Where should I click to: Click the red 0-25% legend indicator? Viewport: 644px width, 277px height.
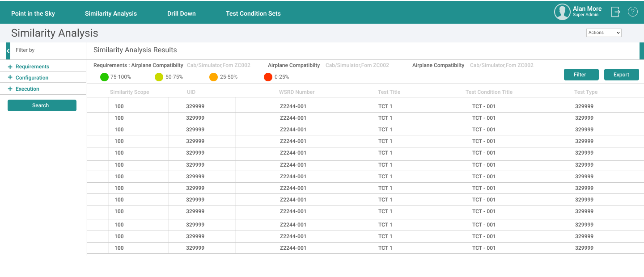pos(267,77)
